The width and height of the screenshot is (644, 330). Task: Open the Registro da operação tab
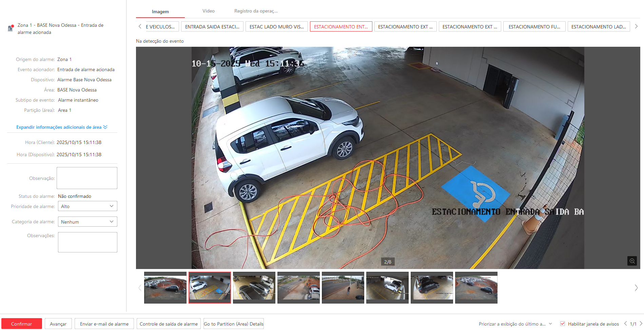pyautogui.click(x=256, y=11)
